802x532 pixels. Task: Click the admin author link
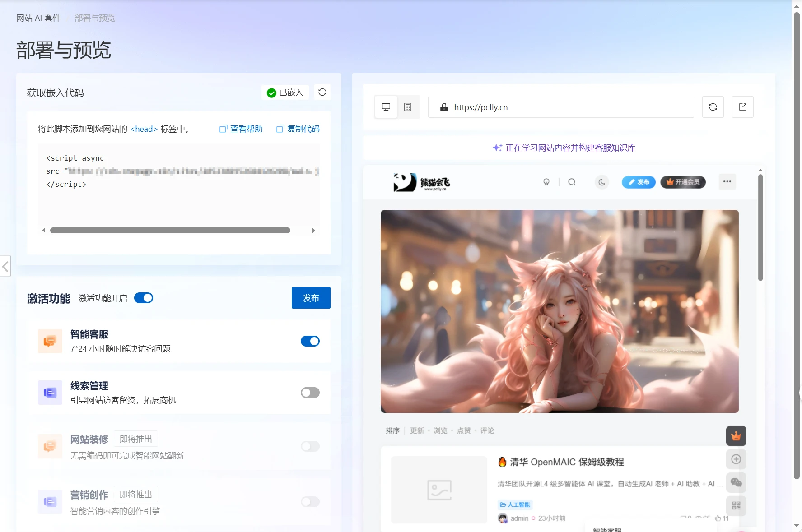pyautogui.click(x=519, y=518)
